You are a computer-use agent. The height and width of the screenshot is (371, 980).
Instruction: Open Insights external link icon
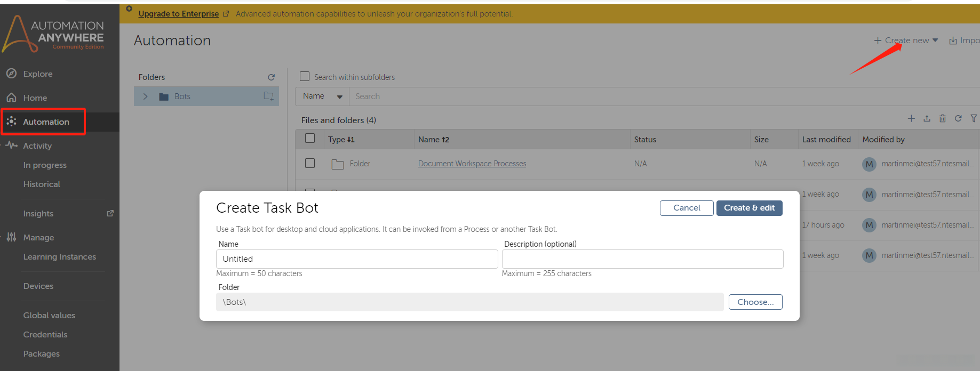[110, 213]
